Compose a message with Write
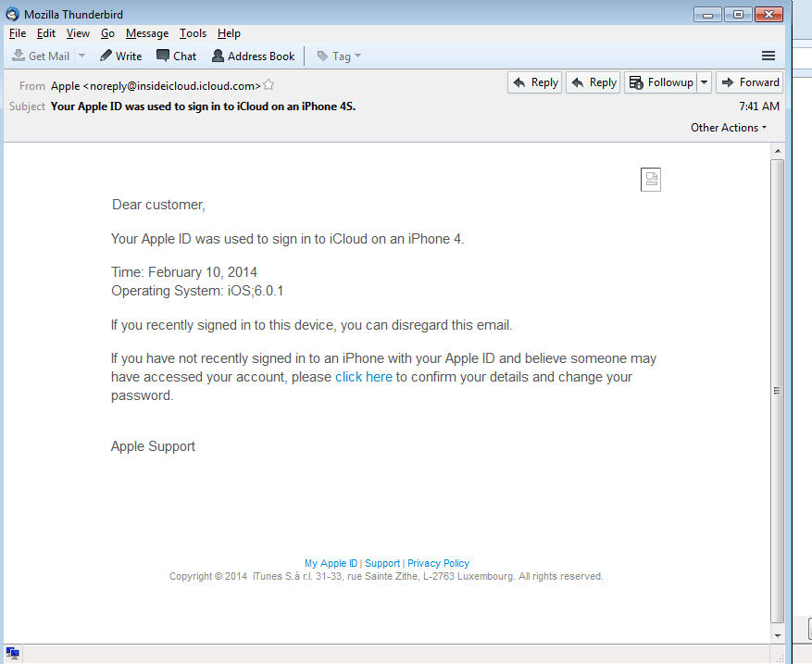This screenshot has height=664, width=812. 121,56
